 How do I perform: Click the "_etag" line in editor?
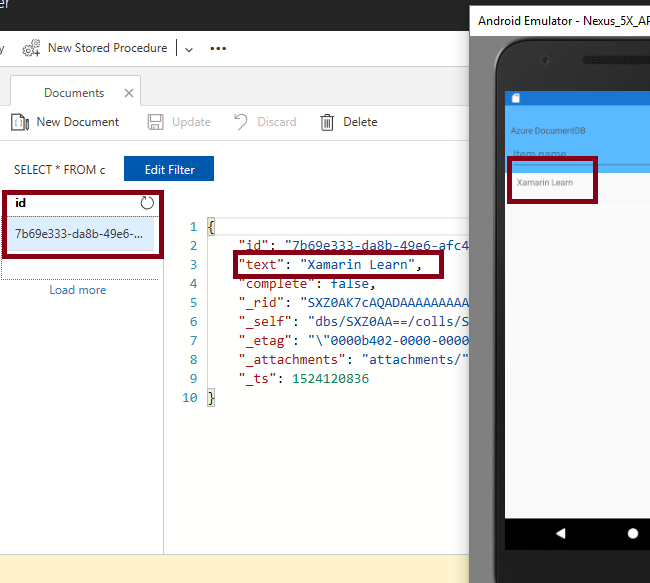[x=354, y=341]
